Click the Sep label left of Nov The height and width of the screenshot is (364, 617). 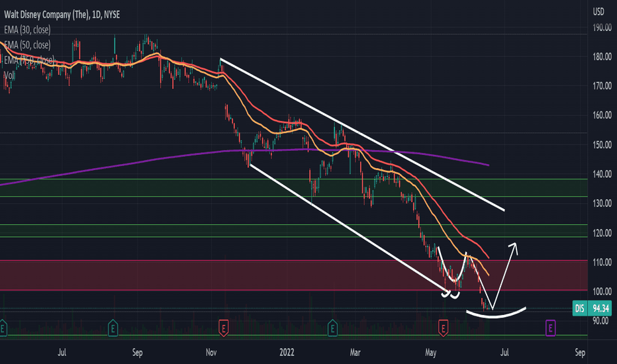[x=137, y=352]
